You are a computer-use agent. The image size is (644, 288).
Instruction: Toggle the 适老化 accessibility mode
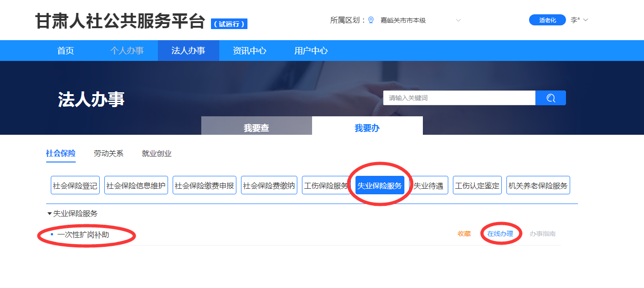tap(547, 20)
